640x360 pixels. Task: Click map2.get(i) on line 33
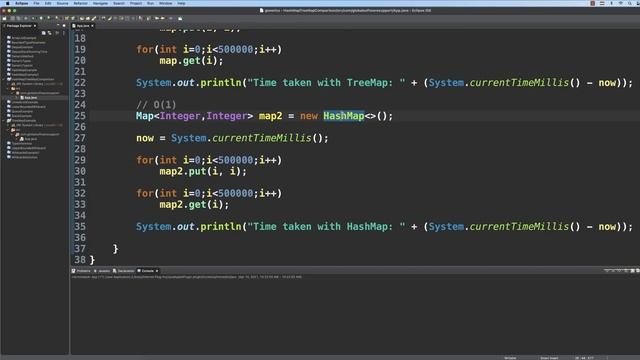tap(194, 204)
